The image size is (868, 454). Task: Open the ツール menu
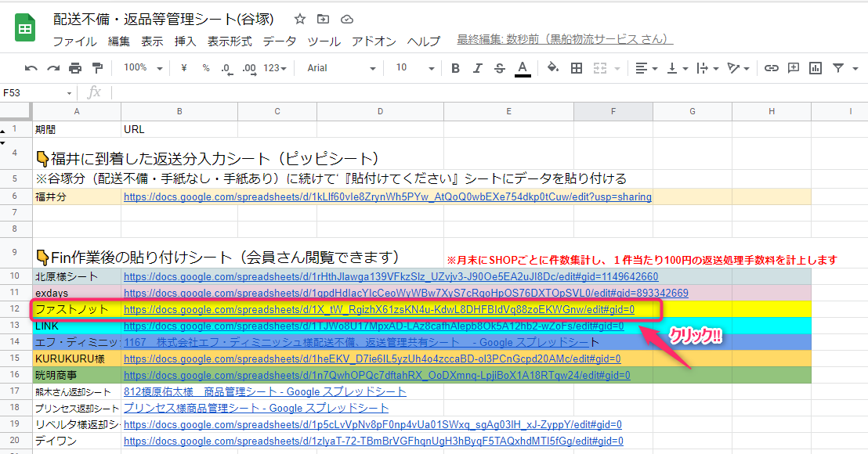[324, 41]
